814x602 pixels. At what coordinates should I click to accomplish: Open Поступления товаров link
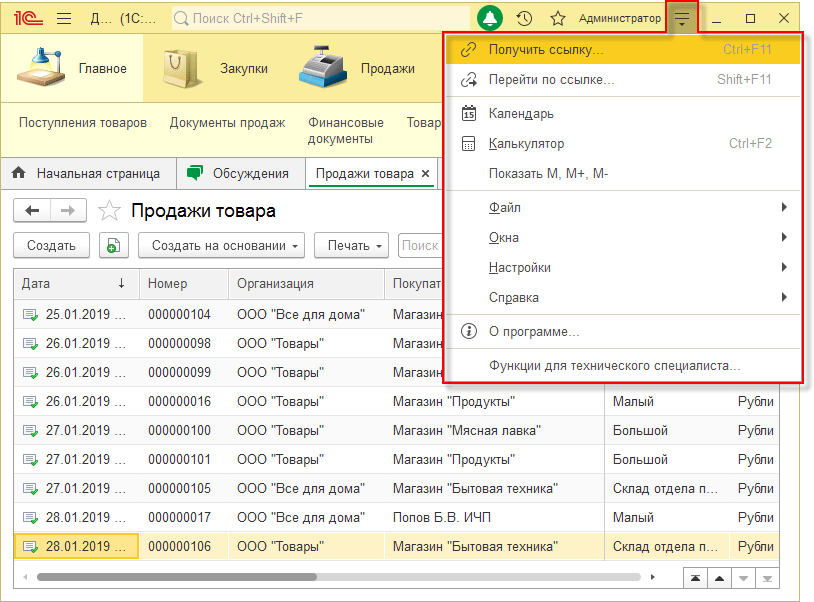[x=83, y=123]
